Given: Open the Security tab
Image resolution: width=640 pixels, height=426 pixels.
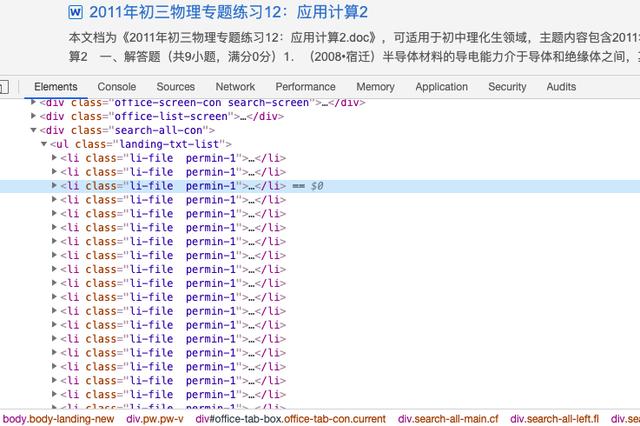Looking at the screenshot, I should pos(507,87).
